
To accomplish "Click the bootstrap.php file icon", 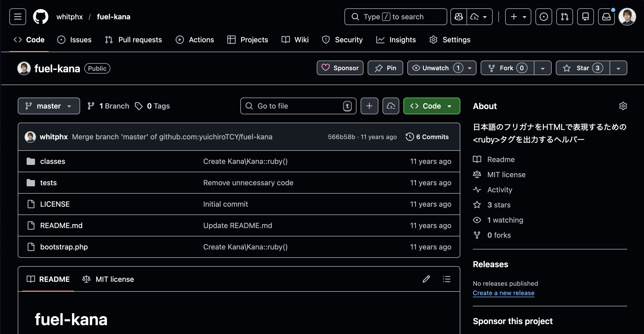I will pyautogui.click(x=31, y=247).
